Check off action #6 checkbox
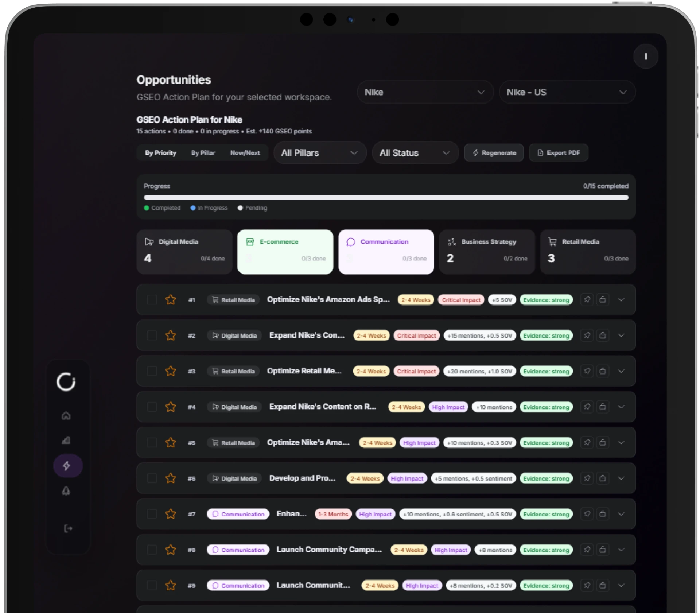The height and width of the screenshot is (613, 700). click(x=152, y=478)
